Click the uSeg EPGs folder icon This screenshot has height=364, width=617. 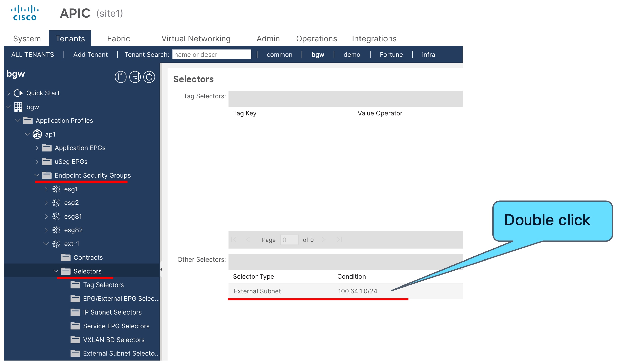47,162
